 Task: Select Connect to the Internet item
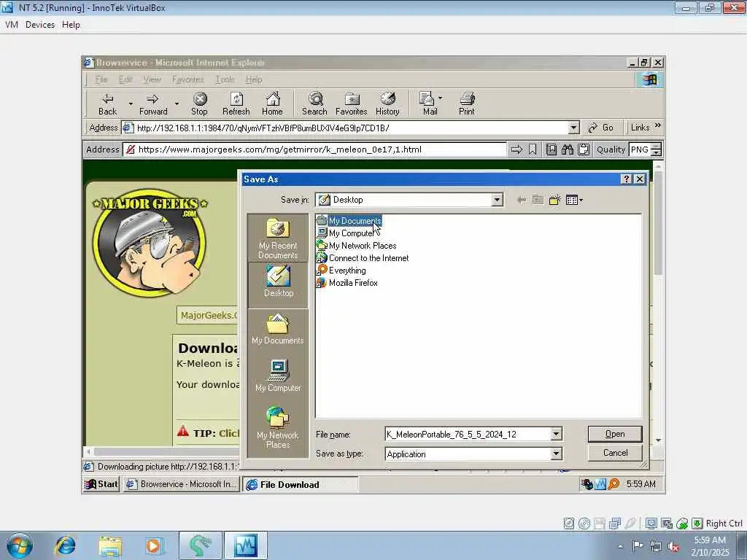(x=363, y=258)
